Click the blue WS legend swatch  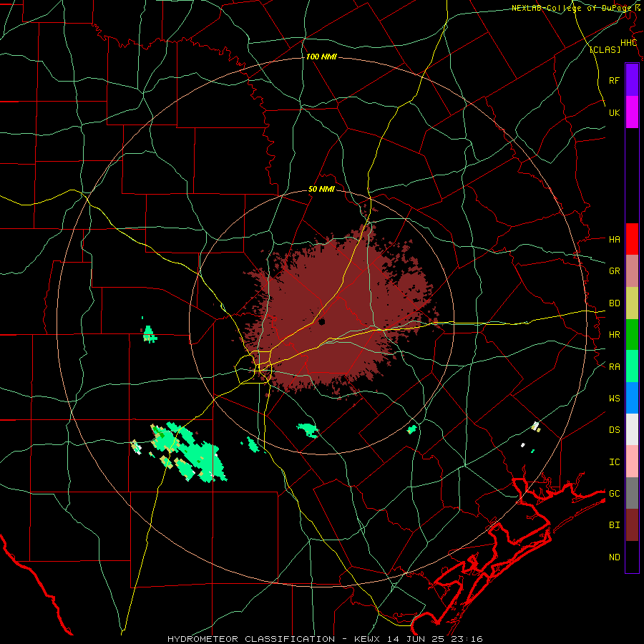[x=632, y=398]
